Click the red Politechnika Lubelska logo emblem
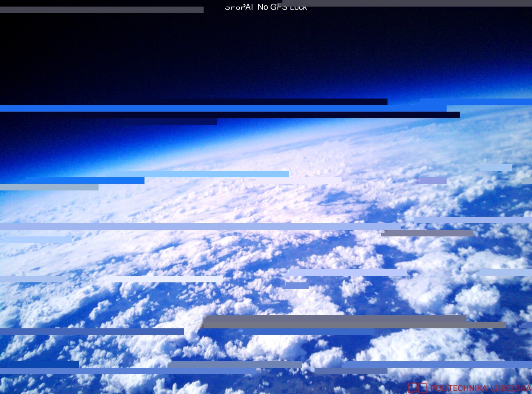The width and height of the screenshot is (532, 394). point(417,388)
